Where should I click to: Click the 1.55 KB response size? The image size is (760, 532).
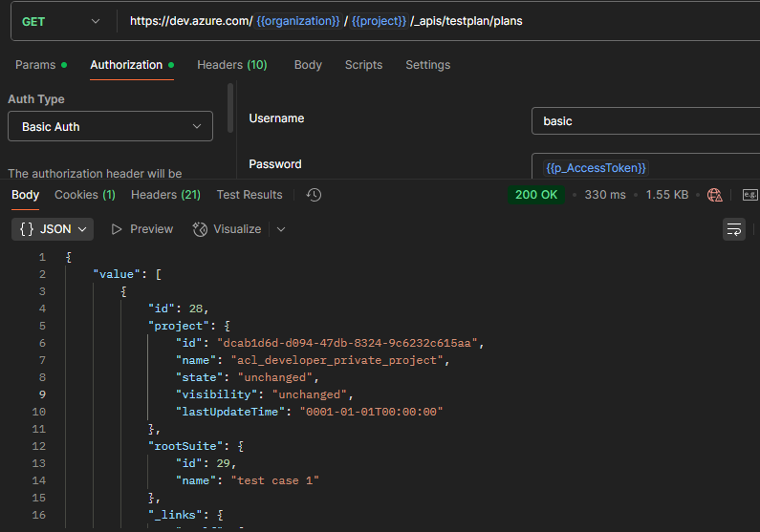coord(667,195)
